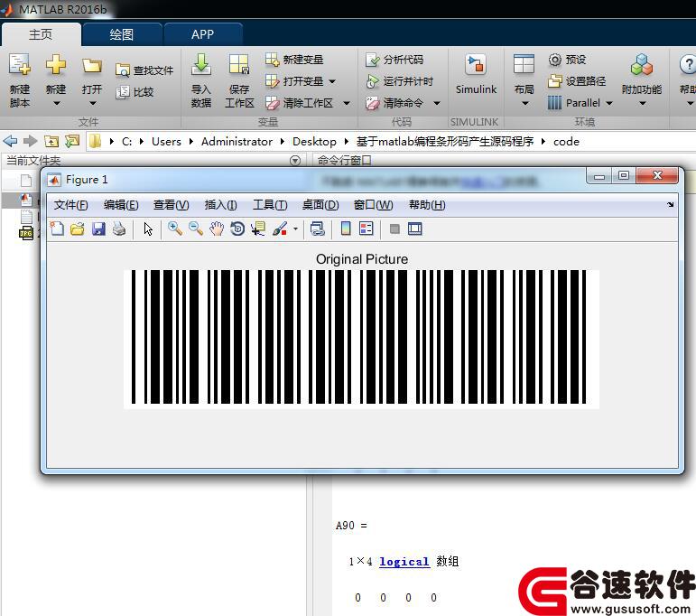The width and height of the screenshot is (696, 616).
Task: Click Analyze Code (分析代码)
Action: [394, 59]
